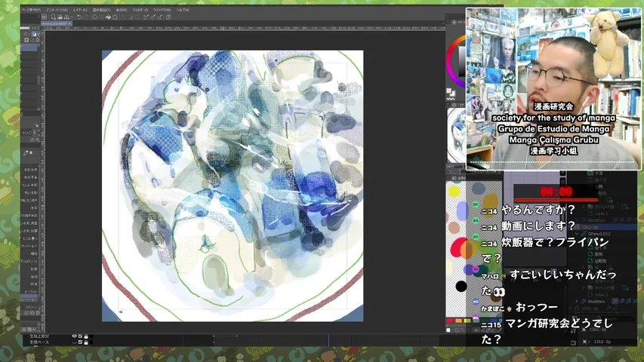Toggle the first snap ruler icon
Viewport: 644px width, 362px height.
coord(146,17)
